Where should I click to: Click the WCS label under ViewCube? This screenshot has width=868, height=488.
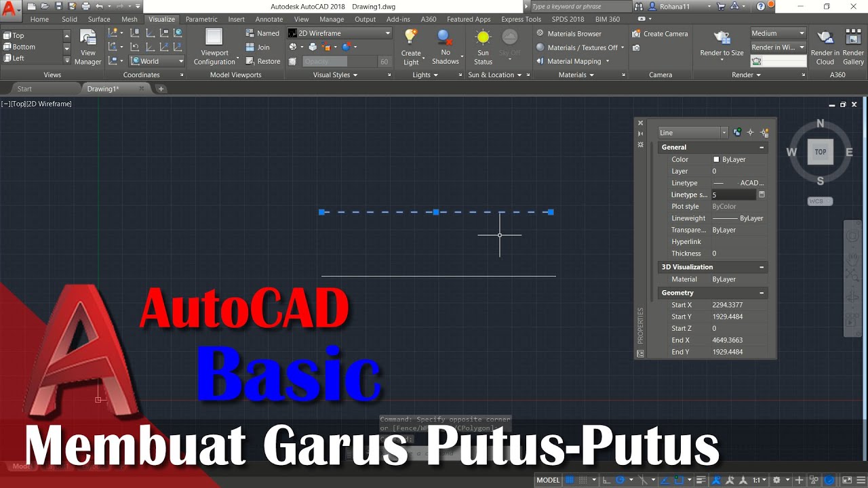point(820,201)
